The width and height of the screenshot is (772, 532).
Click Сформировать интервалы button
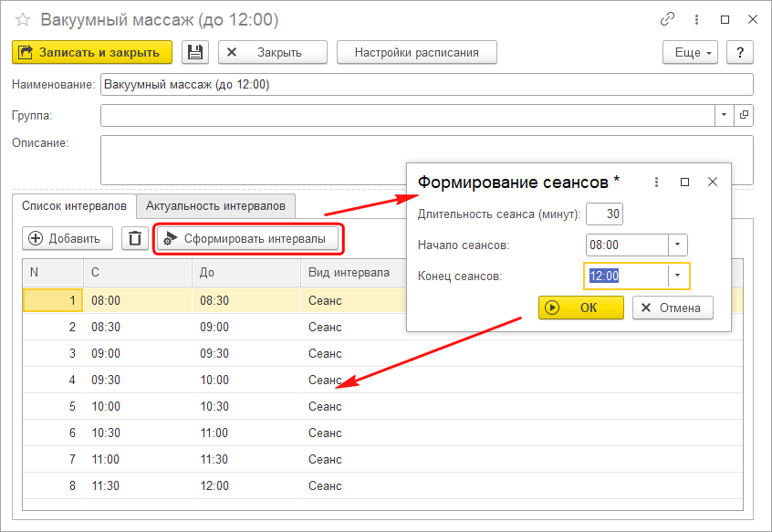[x=247, y=239]
